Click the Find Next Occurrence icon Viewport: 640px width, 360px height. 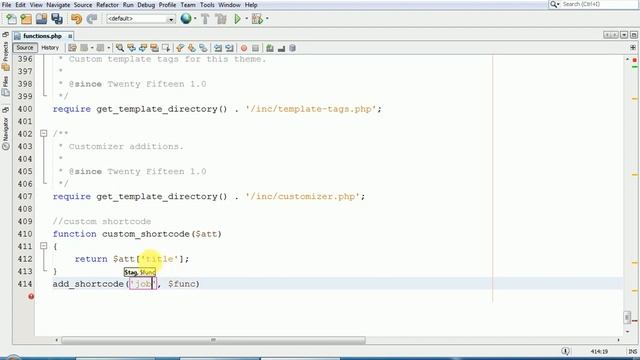143,48
